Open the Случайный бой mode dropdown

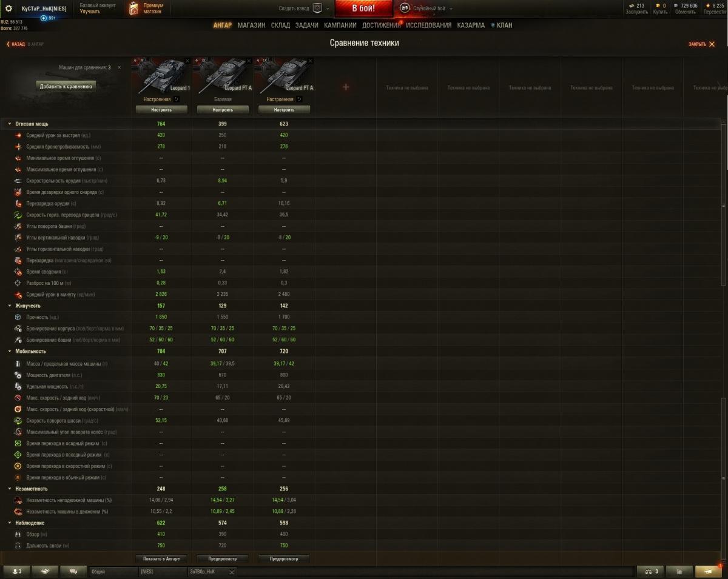tap(450, 8)
